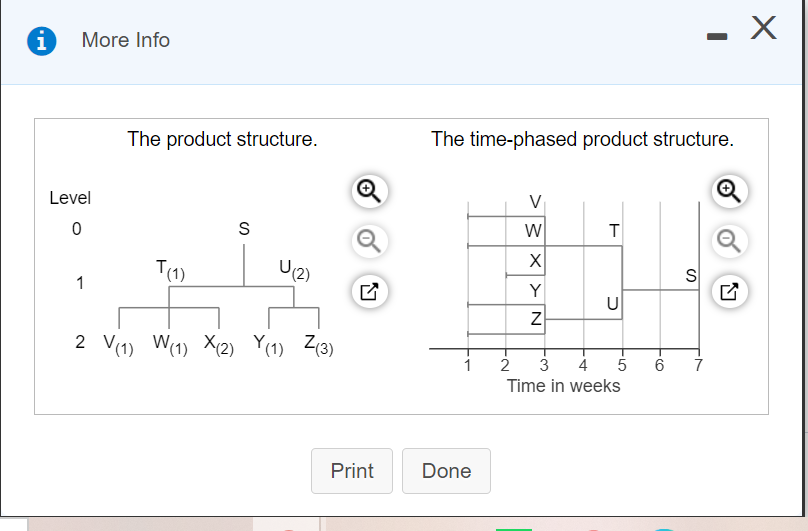Click the "Time in weeks" axis label
808x531 pixels.
(x=563, y=386)
